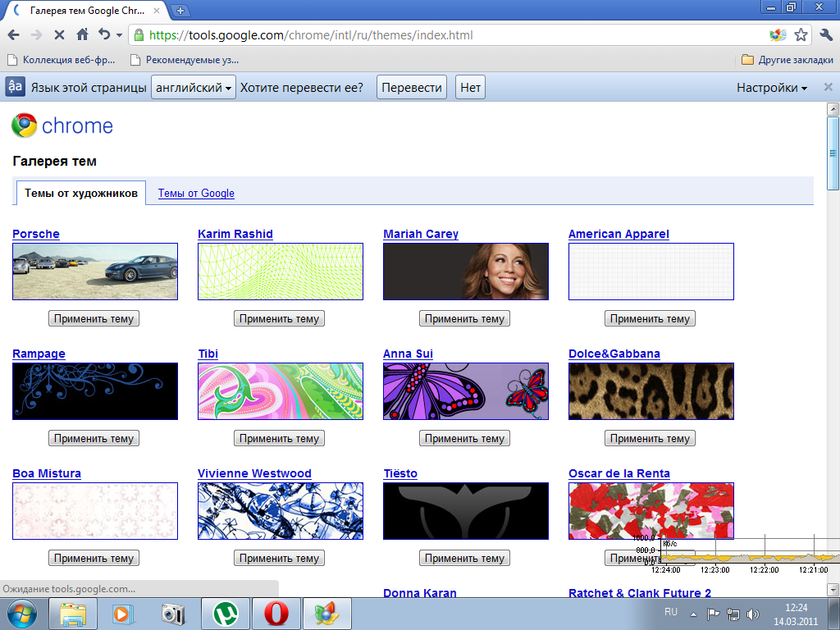Screen dimensions: 840x630
Task: Close the translation bar
Action: pos(829,87)
